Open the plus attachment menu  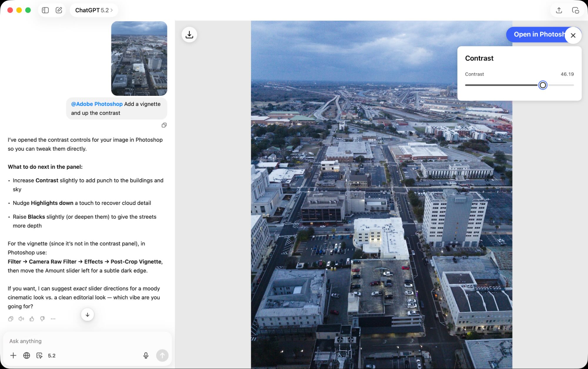[13, 355]
